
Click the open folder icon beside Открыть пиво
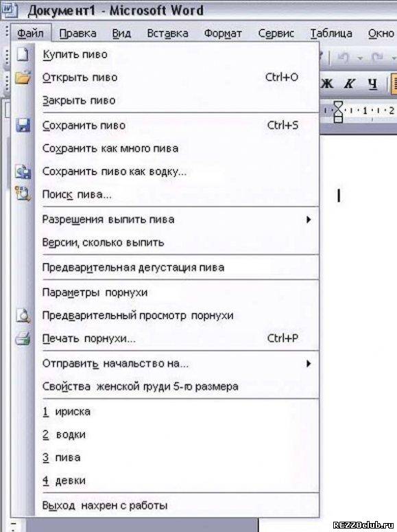point(23,78)
